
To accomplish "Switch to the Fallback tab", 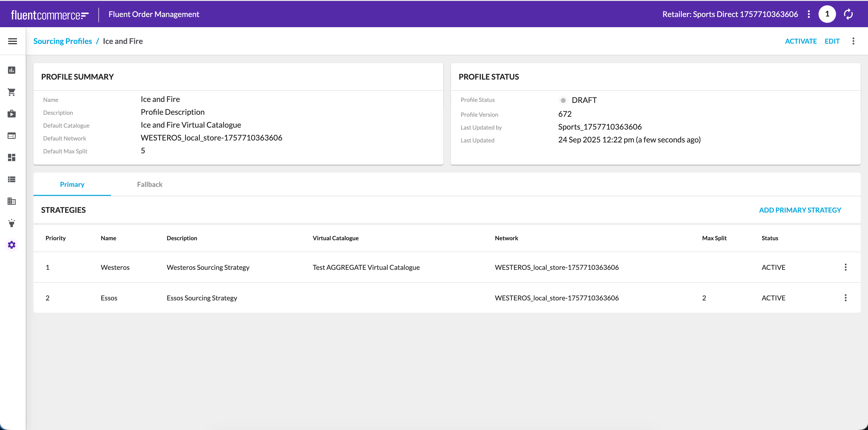I will tap(150, 184).
